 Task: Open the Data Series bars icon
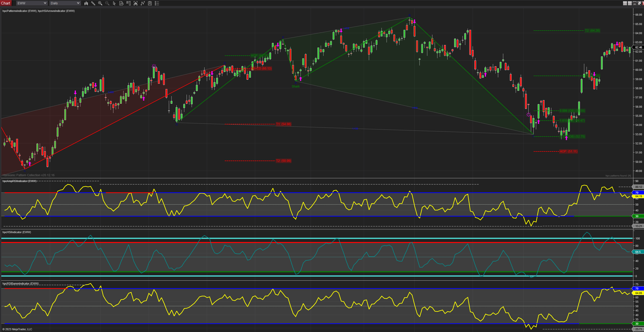(135, 3)
